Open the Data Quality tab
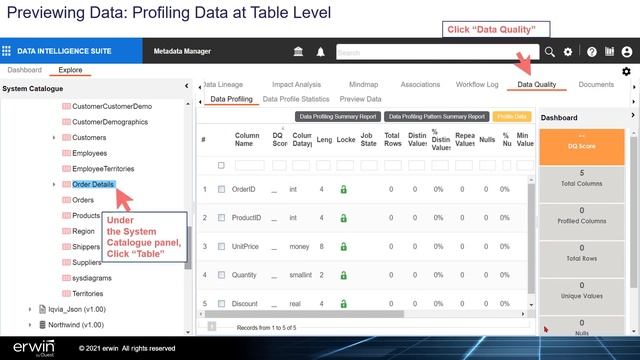Viewport: 640px width, 360px height. (x=537, y=84)
